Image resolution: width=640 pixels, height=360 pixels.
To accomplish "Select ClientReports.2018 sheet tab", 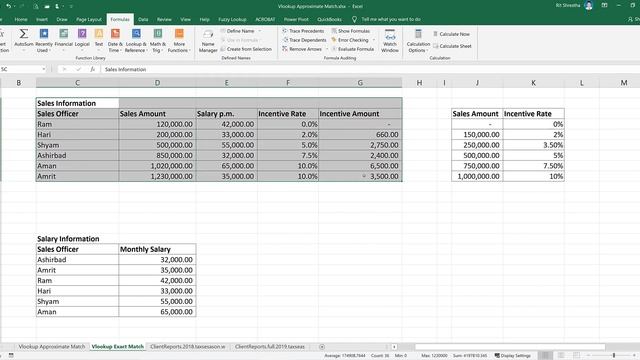I will click(187, 347).
